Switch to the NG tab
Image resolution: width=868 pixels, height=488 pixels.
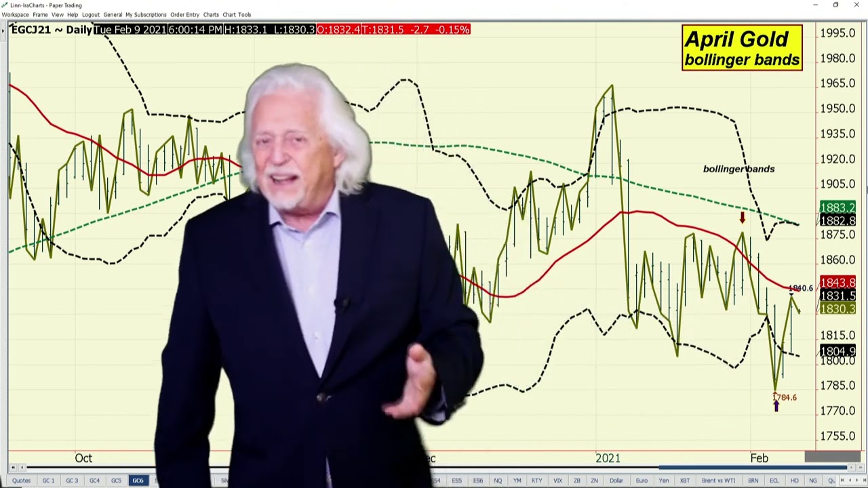click(x=813, y=481)
